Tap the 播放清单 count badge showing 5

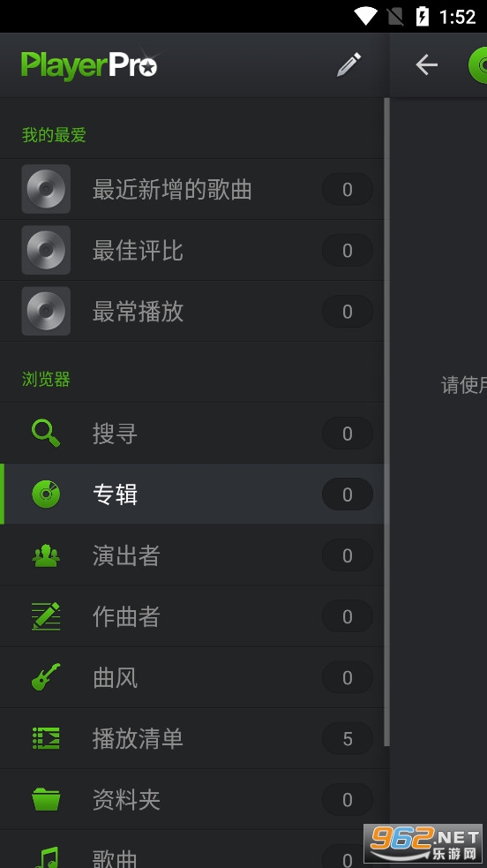347,738
